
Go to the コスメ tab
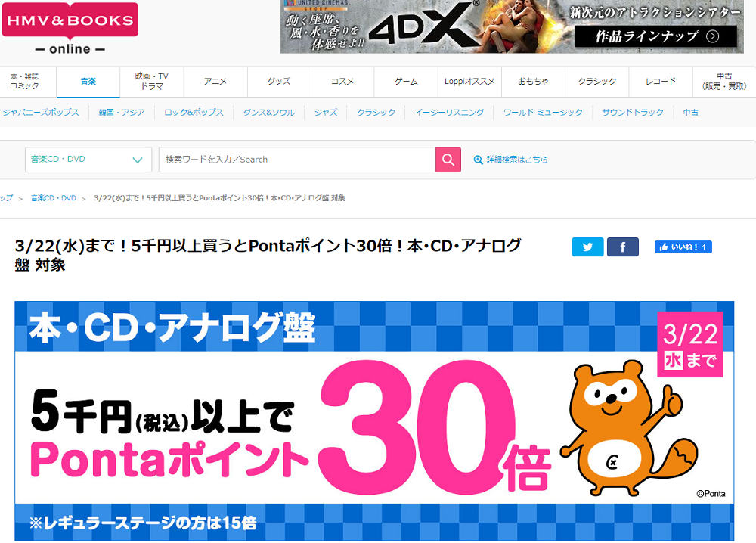(342, 82)
